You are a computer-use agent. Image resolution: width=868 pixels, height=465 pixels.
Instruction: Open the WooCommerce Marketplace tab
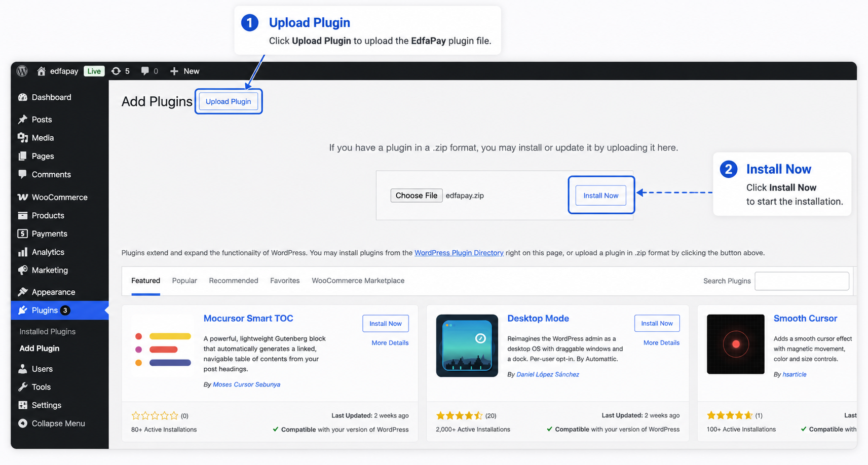358,281
